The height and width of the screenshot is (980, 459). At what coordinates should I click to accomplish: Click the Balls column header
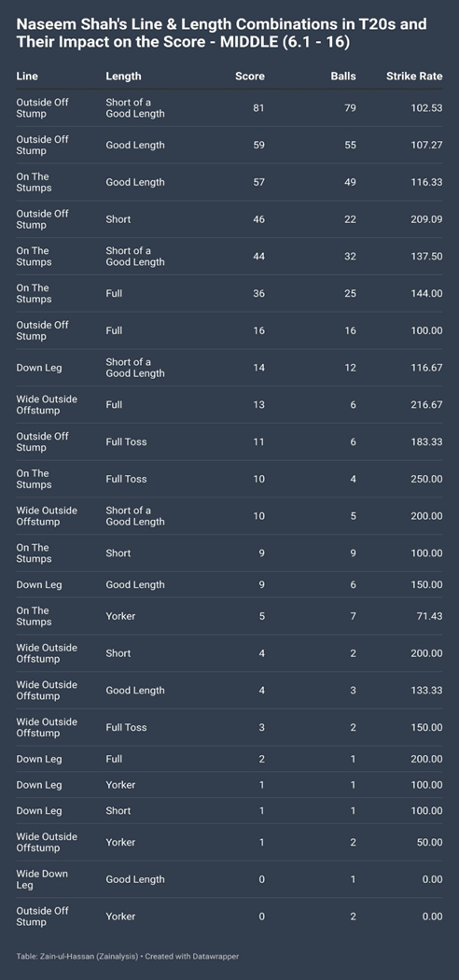pos(343,77)
